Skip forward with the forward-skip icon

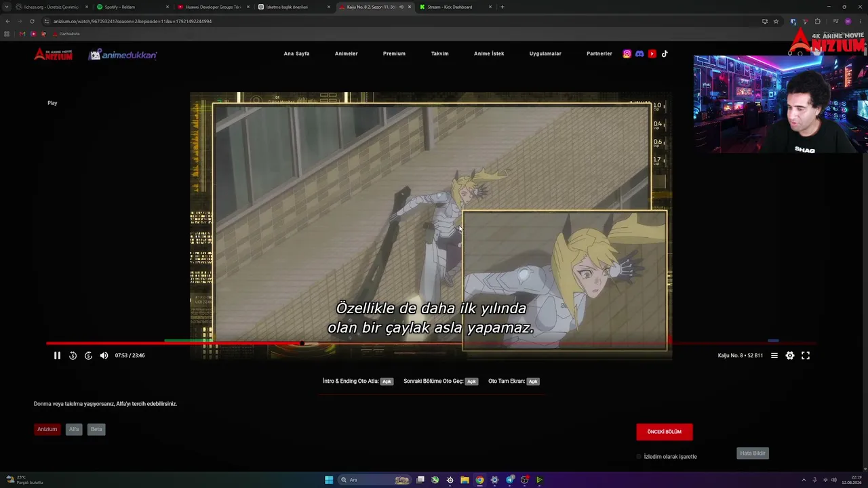(x=88, y=355)
